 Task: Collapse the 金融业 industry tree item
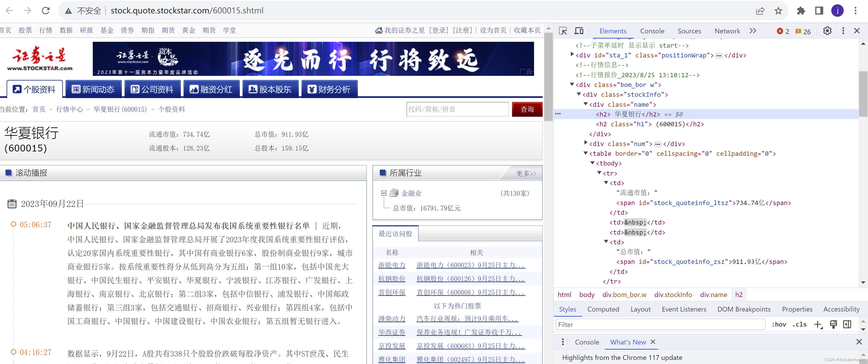pyautogui.click(x=383, y=193)
